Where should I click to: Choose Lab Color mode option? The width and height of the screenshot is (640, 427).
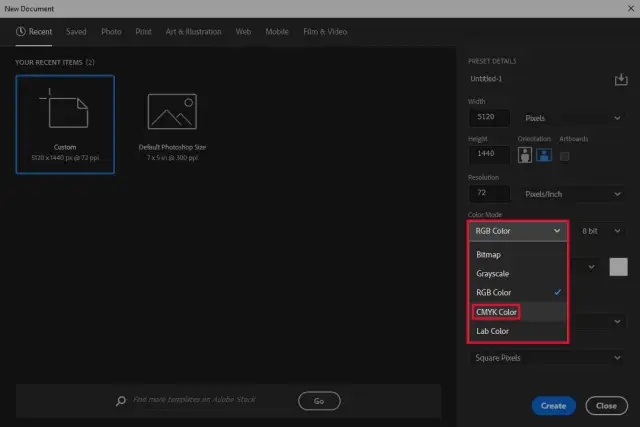(x=492, y=331)
